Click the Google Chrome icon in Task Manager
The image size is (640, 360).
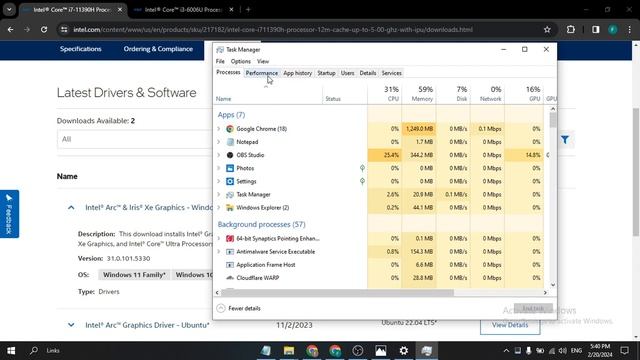pyautogui.click(x=230, y=129)
